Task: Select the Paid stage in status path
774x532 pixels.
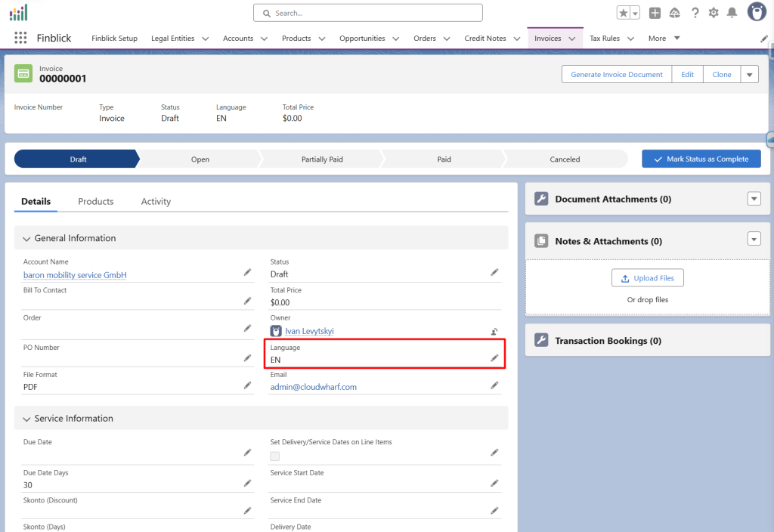Action: (444, 159)
